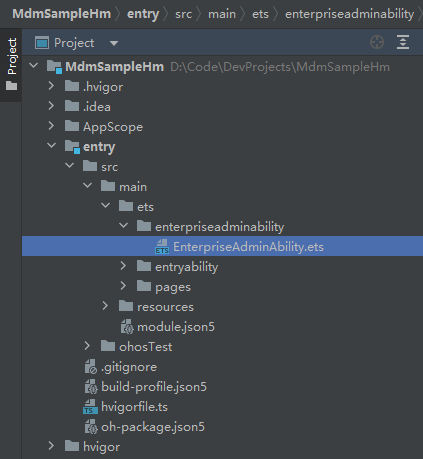Click the vertical Project tool window tab
This screenshot has height=459, width=423.
pos(11,64)
